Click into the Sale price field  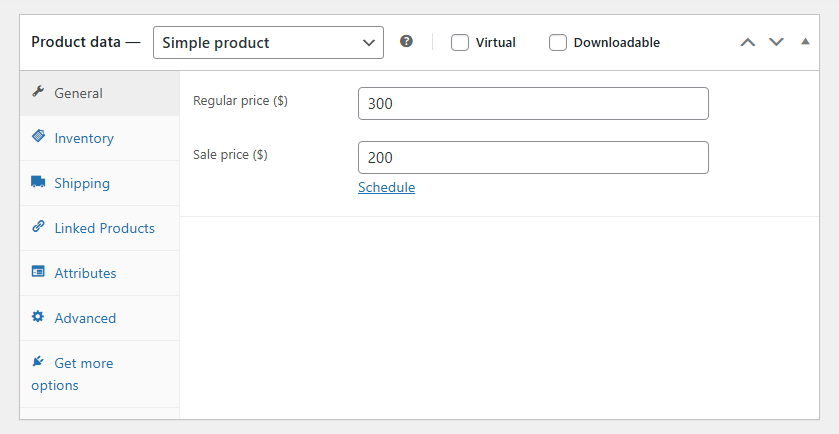point(533,157)
